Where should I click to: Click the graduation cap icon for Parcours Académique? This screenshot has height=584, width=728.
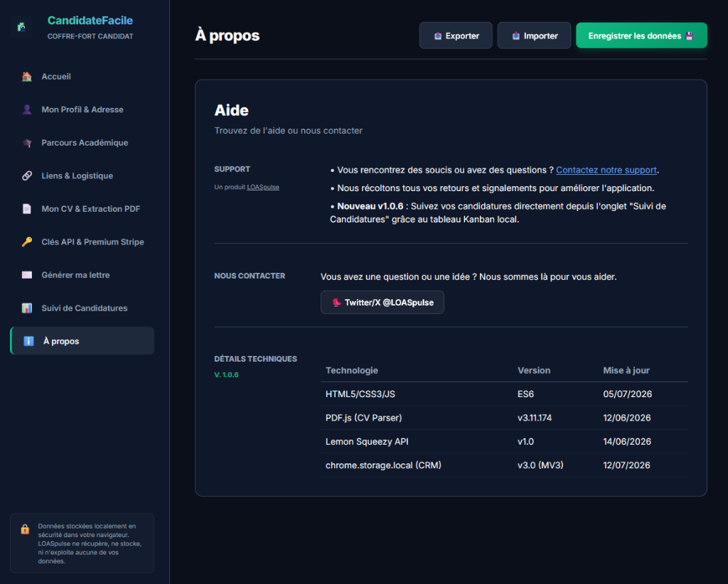point(27,143)
